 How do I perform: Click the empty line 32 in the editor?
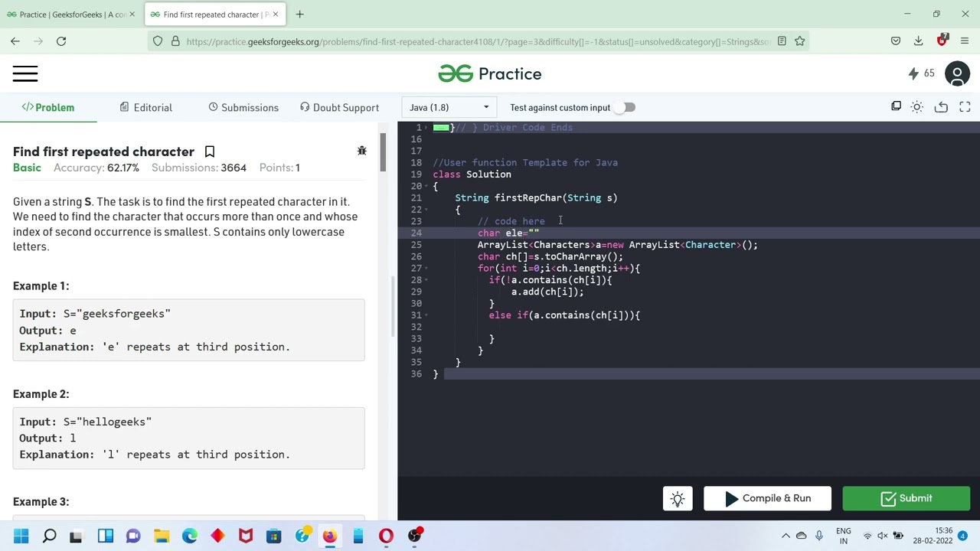[x=688, y=327]
